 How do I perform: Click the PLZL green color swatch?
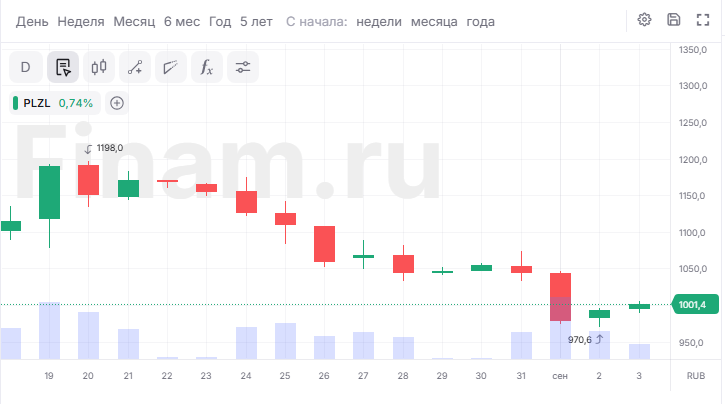pyautogui.click(x=15, y=103)
